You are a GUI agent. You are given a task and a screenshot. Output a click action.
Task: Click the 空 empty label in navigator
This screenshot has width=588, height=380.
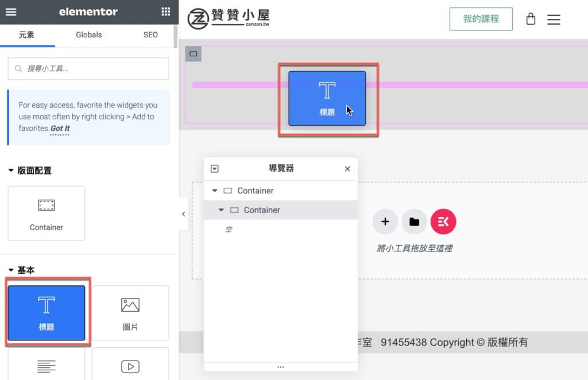click(x=229, y=230)
